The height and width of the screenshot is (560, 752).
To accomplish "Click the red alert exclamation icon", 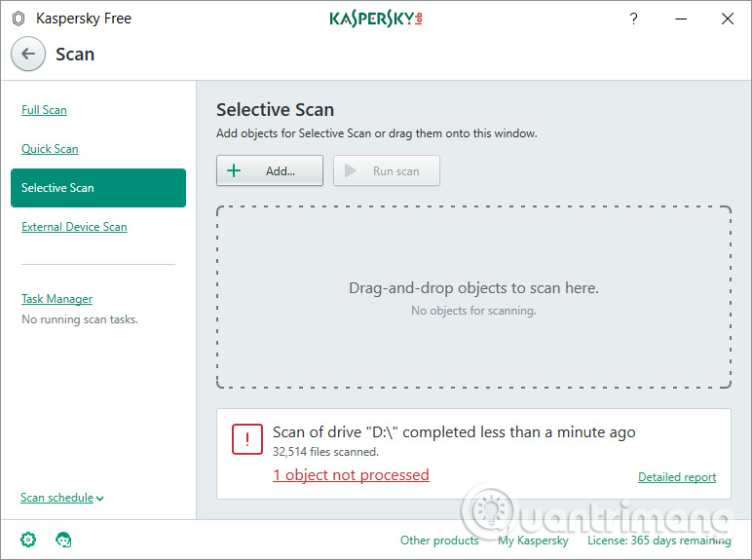I will 247,438.
